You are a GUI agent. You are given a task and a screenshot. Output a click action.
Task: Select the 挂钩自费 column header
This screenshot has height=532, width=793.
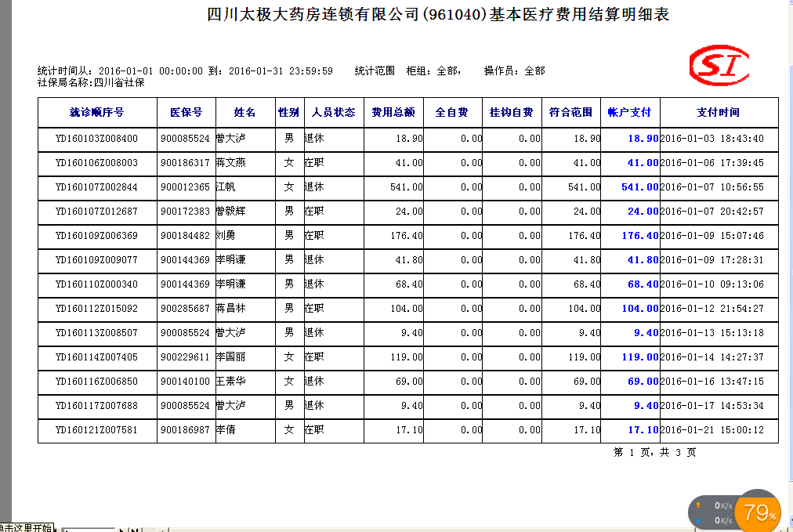(x=512, y=112)
